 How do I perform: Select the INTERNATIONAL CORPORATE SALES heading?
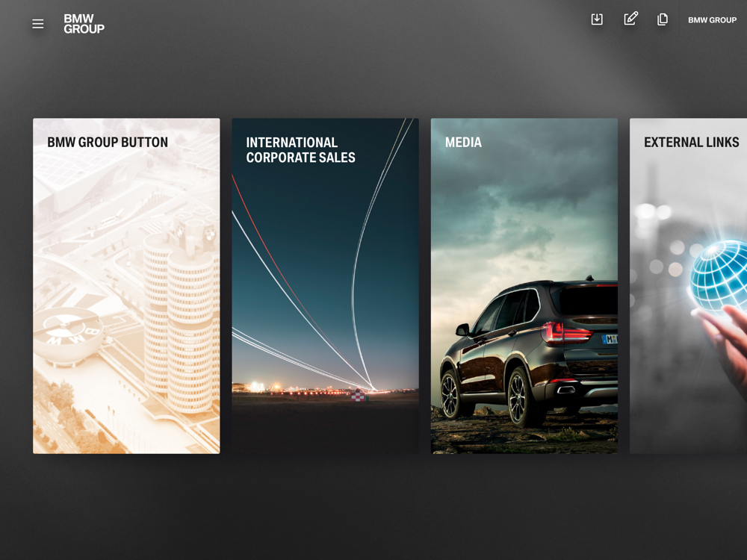tap(300, 150)
